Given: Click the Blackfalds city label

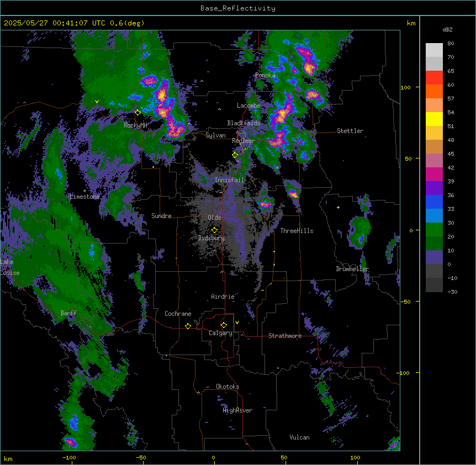Looking at the screenshot, I should pyautogui.click(x=244, y=123).
